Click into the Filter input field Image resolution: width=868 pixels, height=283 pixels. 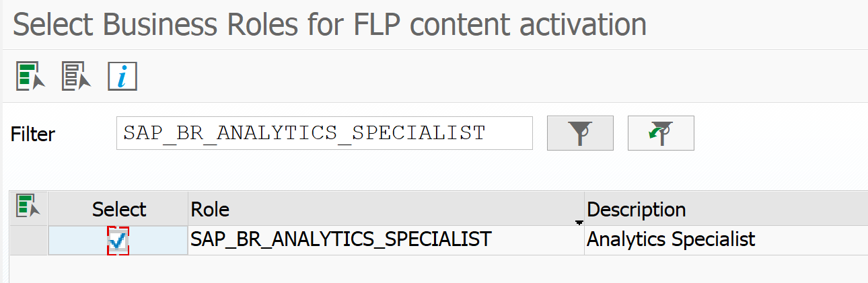pos(324,133)
